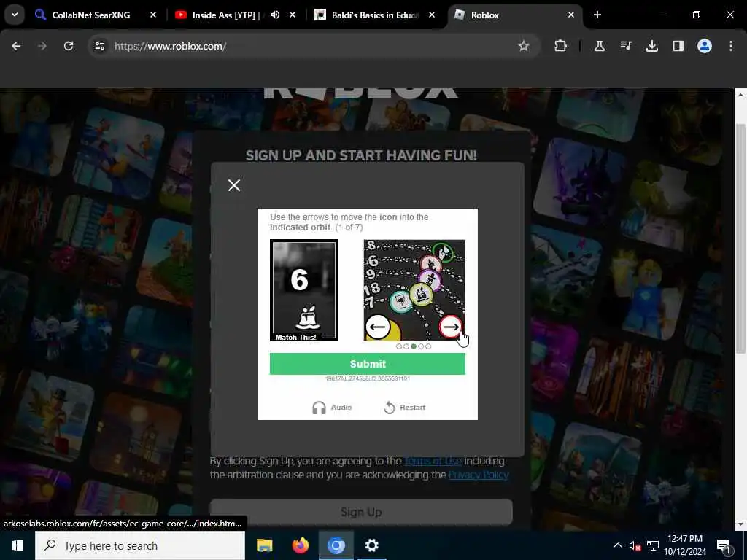Switch to Inside Ass [YTP] tab

225,15
